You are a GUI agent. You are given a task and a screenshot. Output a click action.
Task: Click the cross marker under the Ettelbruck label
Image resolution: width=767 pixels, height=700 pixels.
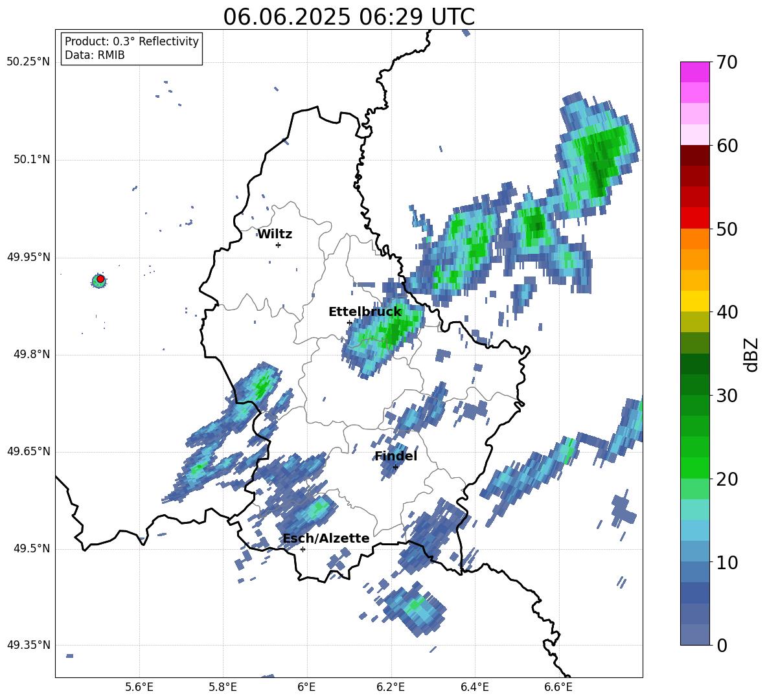tap(349, 323)
